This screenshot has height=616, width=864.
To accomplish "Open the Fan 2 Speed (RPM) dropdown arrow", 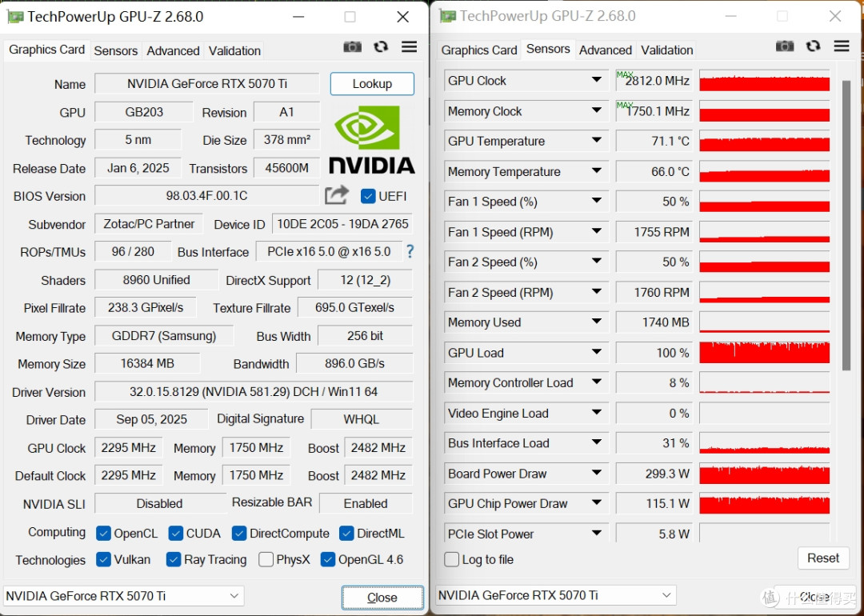I will click(596, 292).
